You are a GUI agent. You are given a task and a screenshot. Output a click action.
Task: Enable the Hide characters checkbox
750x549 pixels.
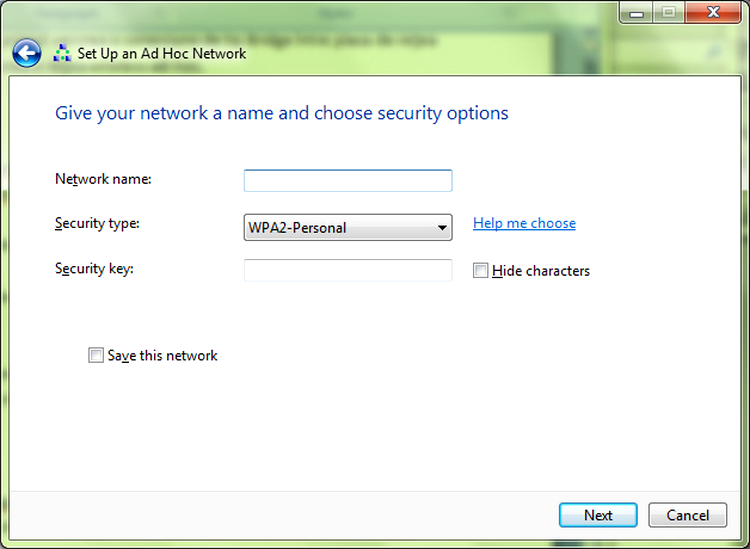point(480,271)
